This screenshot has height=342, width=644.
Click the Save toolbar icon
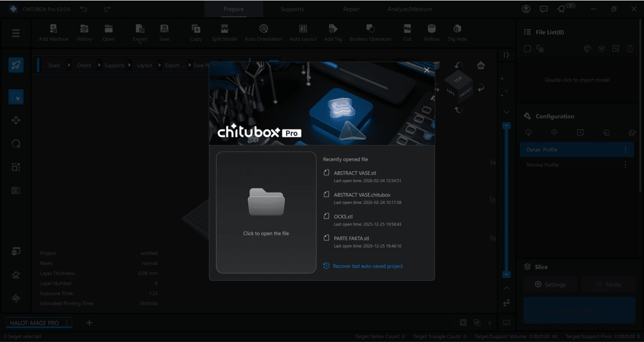coord(164,33)
